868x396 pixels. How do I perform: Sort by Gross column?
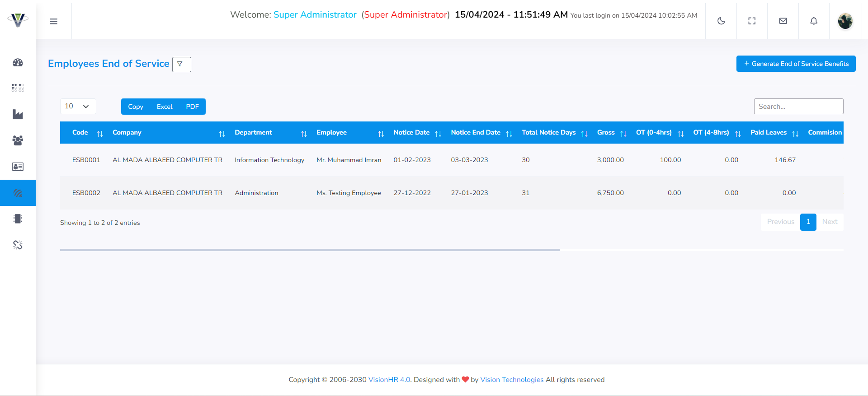(611, 133)
